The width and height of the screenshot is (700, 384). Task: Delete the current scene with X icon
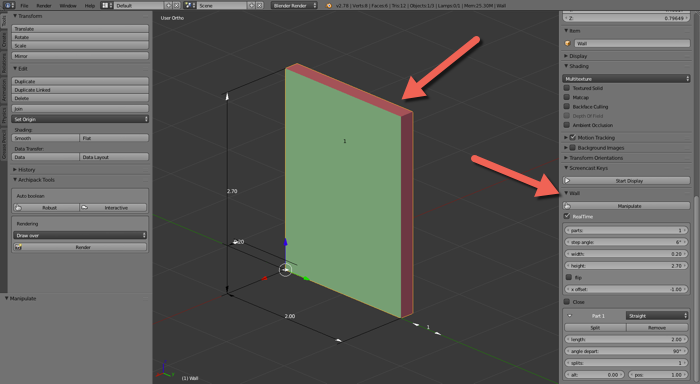tap(260, 5)
